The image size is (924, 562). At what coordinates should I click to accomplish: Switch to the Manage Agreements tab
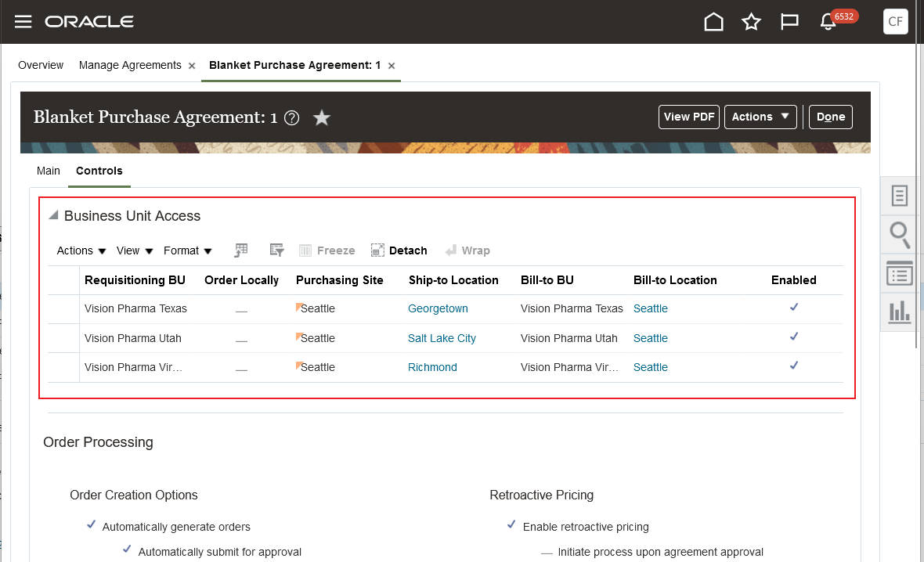click(x=130, y=65)
